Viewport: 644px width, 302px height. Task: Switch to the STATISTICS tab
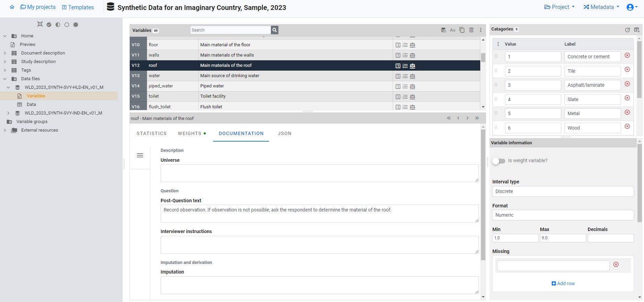tap(151, 134)
